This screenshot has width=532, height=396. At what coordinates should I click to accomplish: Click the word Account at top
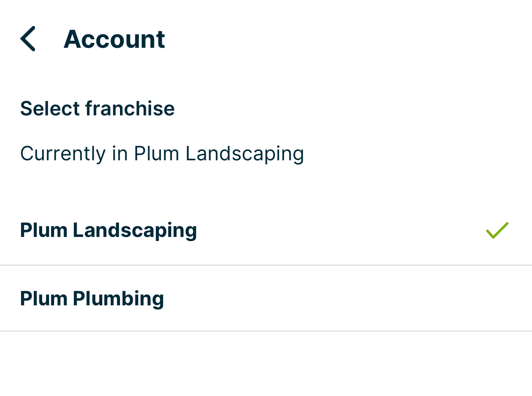coord(114,39)
